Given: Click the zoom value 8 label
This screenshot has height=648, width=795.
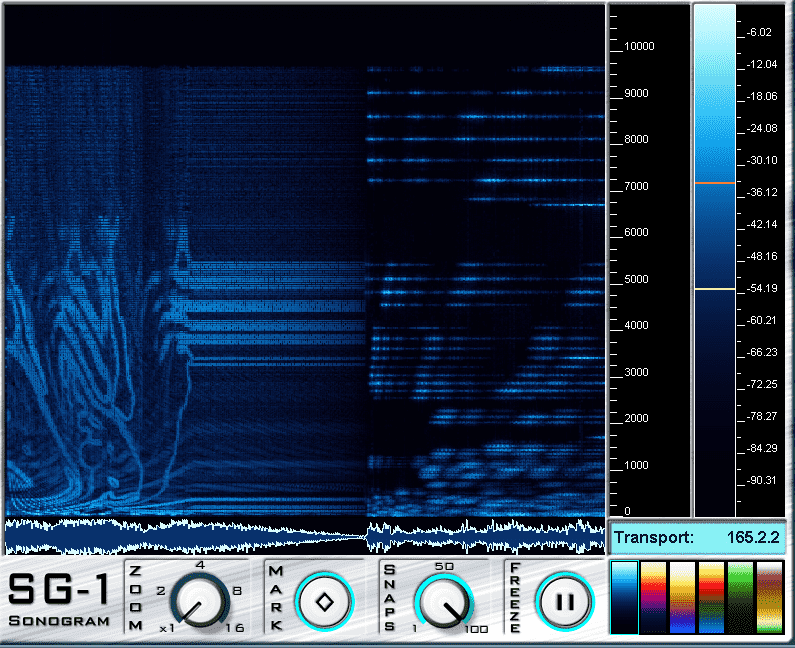Looking at the screenshot, I should pos(237,591).
